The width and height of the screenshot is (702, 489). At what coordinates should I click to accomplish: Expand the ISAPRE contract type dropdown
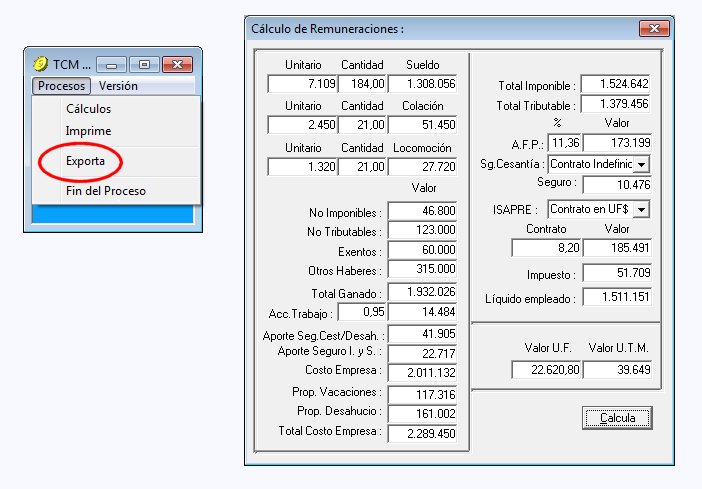coord(642,209)
